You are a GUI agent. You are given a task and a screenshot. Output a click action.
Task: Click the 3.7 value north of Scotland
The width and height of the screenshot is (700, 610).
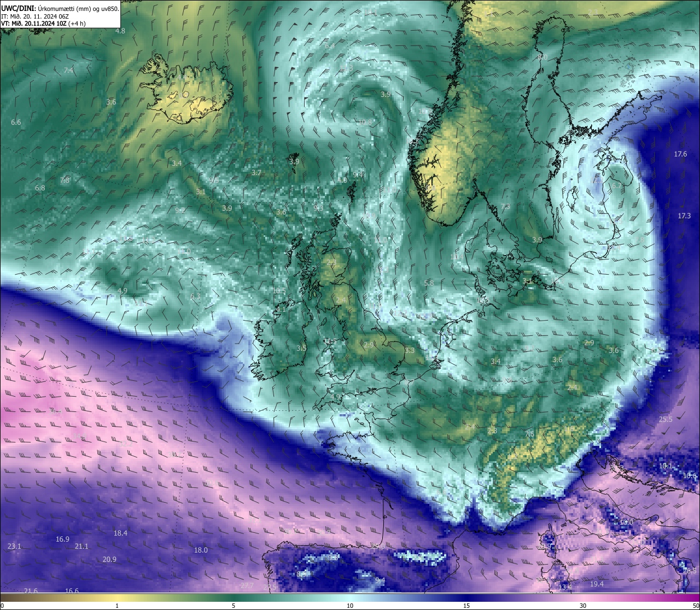pyautogui.click(x=256, y=172)
